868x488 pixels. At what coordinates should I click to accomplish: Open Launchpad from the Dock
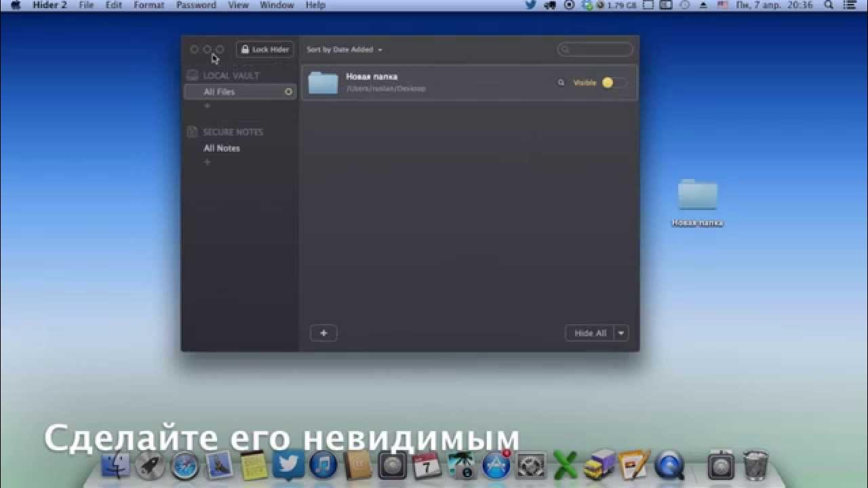pyautogui.click(x=150, y=466)
